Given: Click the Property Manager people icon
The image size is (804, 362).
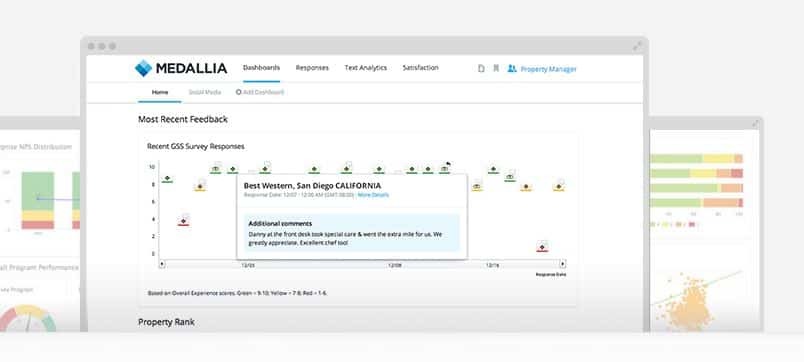Looking at the screenshot, I should [512, 68].
